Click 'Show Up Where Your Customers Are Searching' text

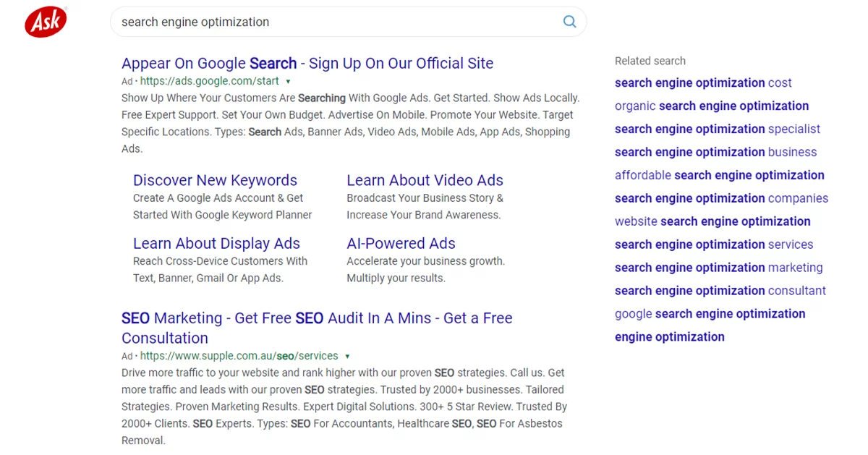click(x=234, y=98)
